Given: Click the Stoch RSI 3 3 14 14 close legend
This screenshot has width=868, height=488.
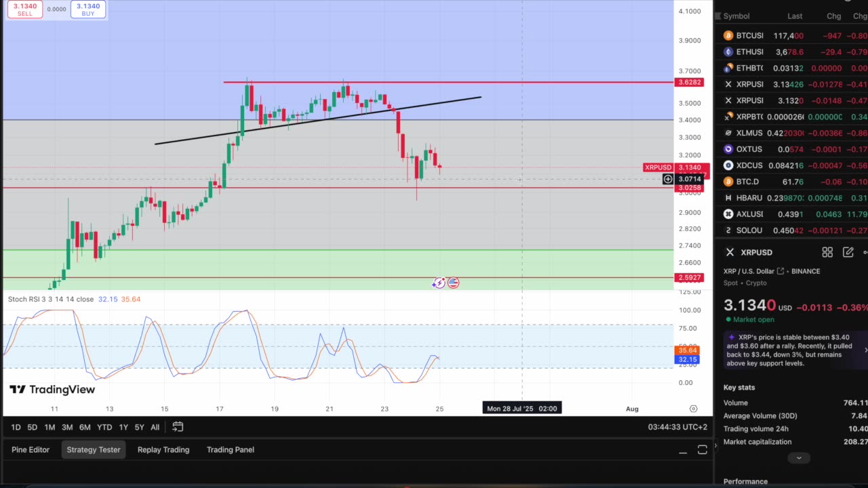Looking at the screenshot, I should (x=51, y=299).
